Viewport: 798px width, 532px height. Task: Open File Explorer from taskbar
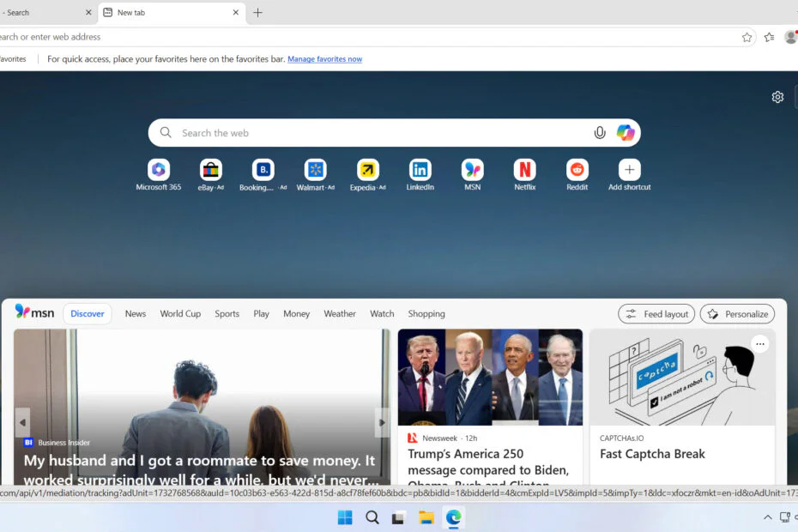coord(426,517)
